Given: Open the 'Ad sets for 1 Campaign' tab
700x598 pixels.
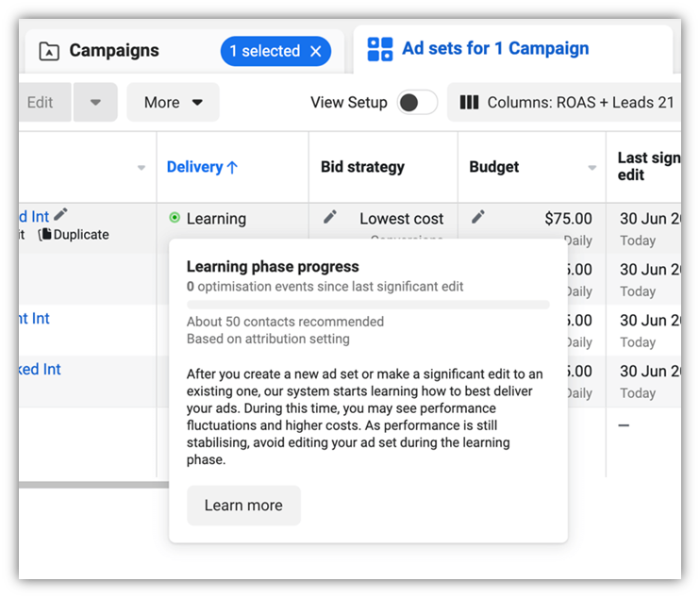Looking at the screenshot, I should click(x=513, y=49).
